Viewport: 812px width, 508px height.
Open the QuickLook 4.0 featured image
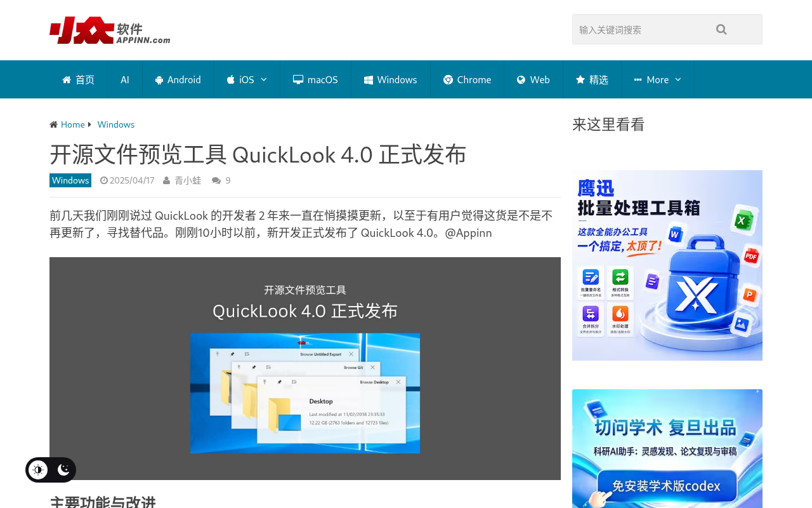(x=305, y=368)
